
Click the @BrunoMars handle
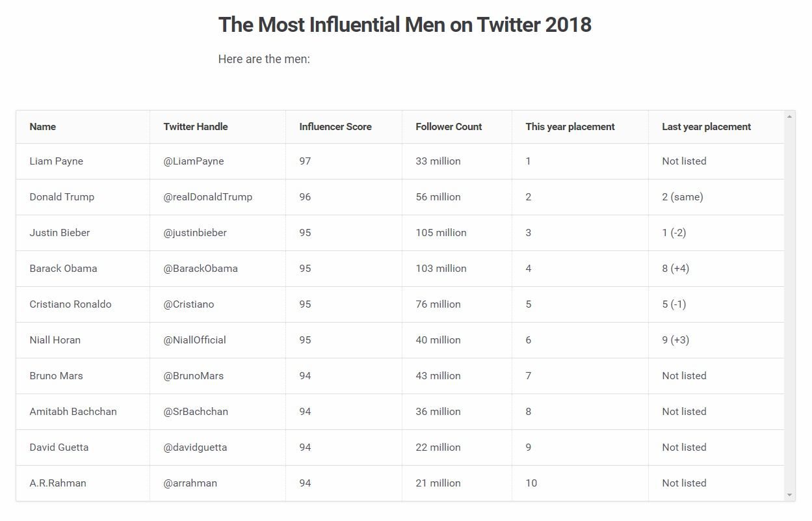(194, 376)
